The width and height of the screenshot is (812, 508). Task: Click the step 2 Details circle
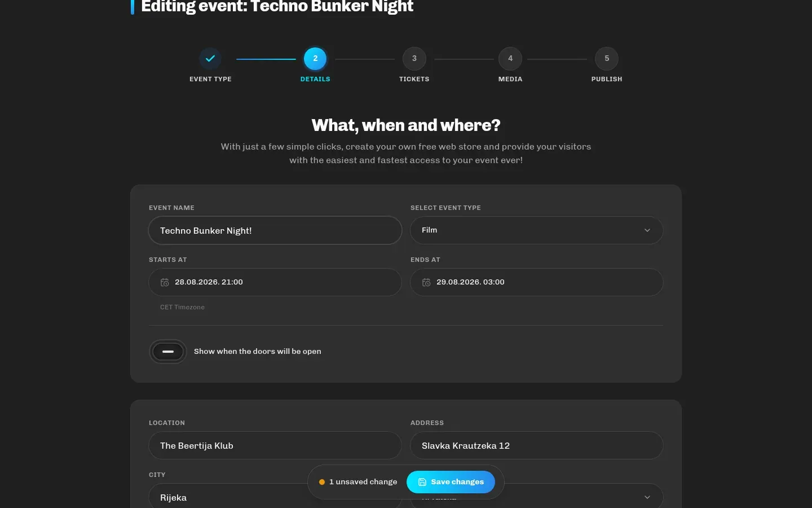(315, 58)
